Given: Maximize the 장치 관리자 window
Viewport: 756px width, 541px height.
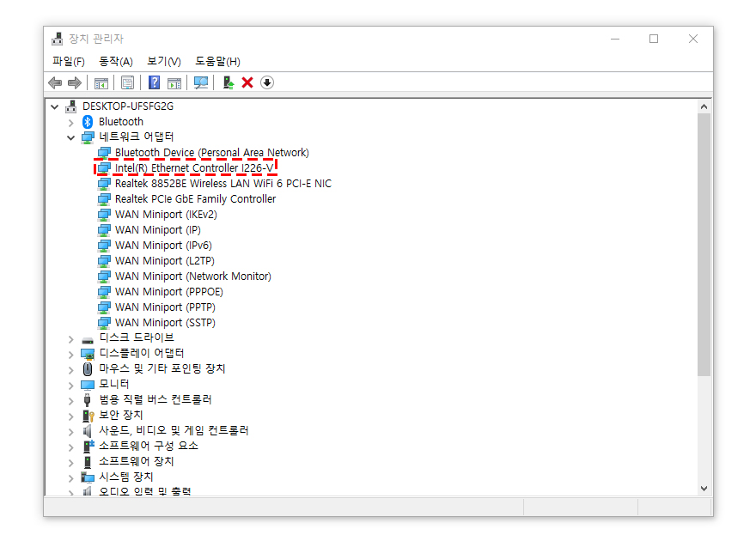Looking at the screenshot, I should tap(654, 39).
